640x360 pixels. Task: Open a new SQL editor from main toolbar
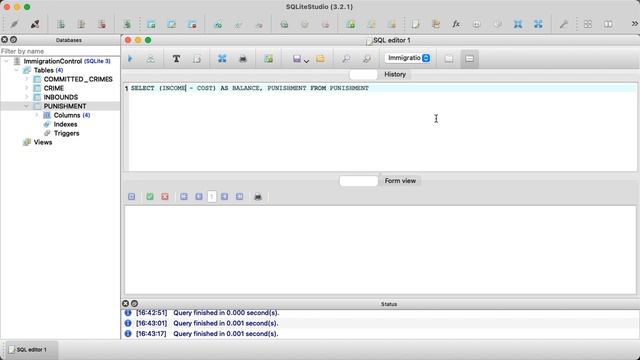415,24
